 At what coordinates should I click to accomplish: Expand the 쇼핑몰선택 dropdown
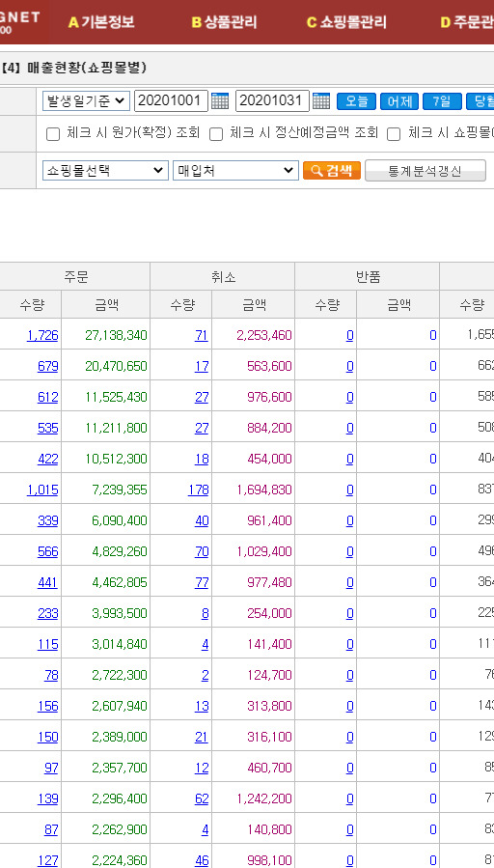[x=105, y=171]
